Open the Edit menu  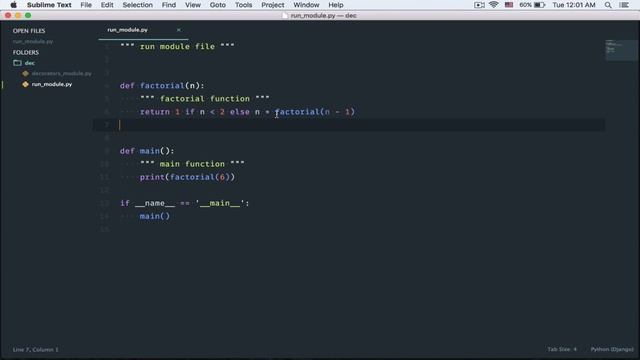click(x=107, y=5)
